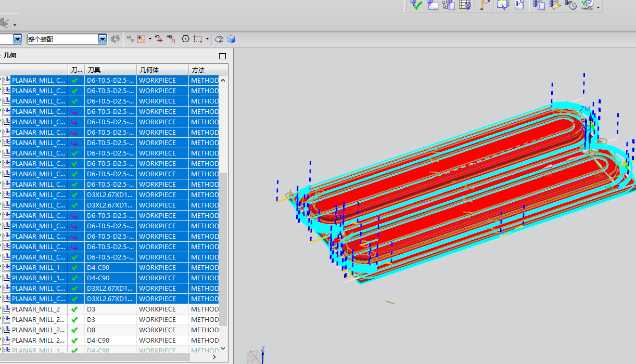This screenshot has width=636, height=364.
Task: Select the operation row using tool D8
Action: (x=109, y=330)
